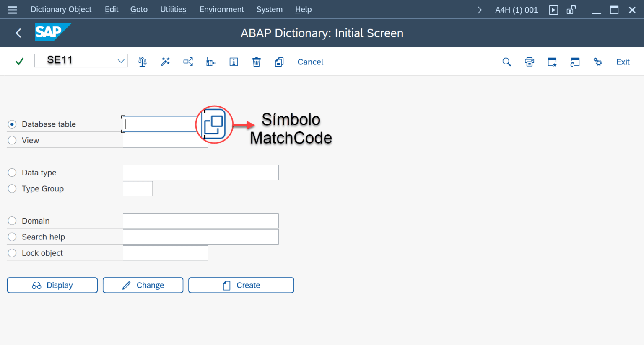Click the magnifying glass Find icon
The width and height of the screenshot is (644, 345).
click(x=506, y=62)
